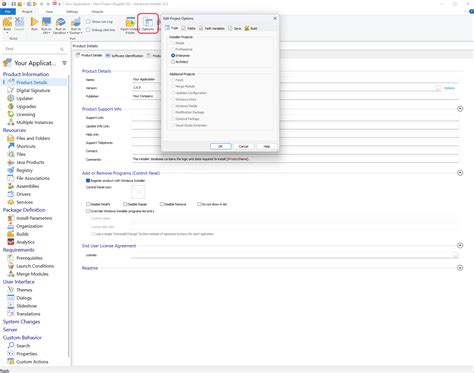Open Digital Signature in sidebar
The height and width of the screenshot is (373, 474).
pyautogui.click(x=33, y=90)
